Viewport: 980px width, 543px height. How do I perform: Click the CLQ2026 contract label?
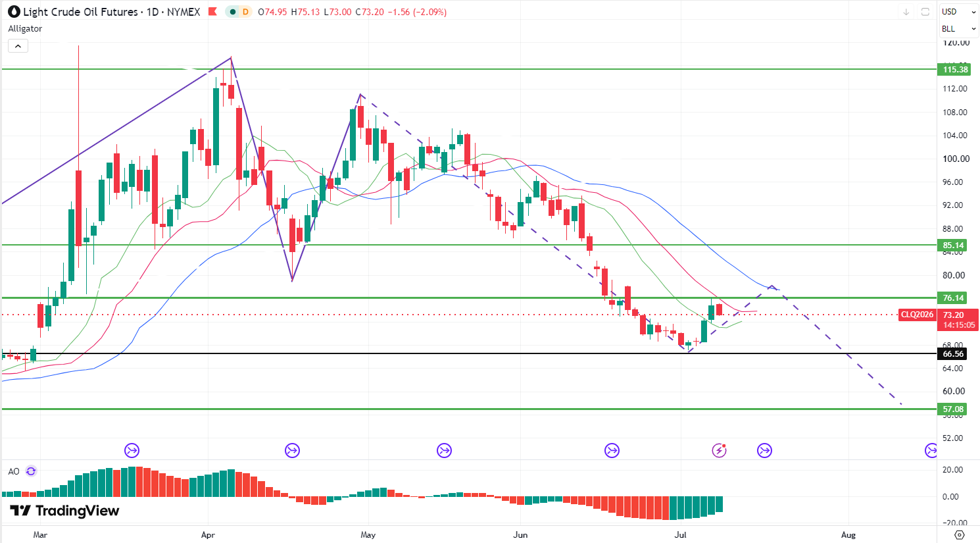[917, 315]
